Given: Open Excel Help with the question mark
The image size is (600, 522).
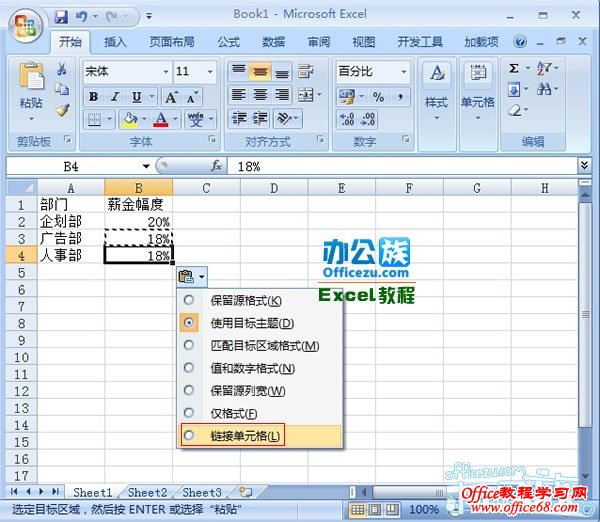Looking at the screenshot, I should [x=520, y=41].
